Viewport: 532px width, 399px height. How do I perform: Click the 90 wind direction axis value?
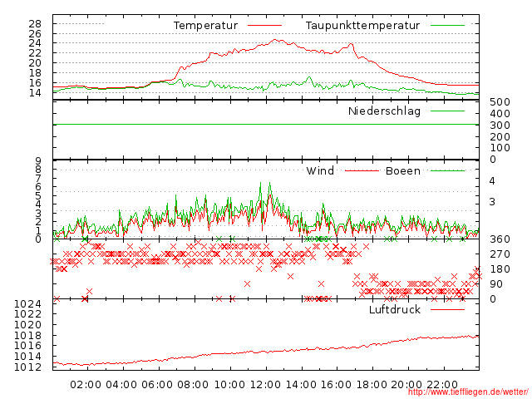point(496,284)
